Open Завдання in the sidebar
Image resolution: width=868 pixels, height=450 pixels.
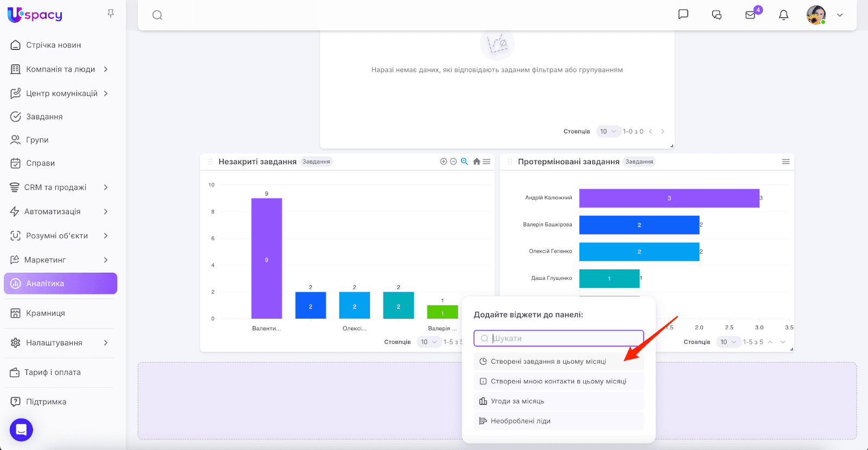coord(44,117)
